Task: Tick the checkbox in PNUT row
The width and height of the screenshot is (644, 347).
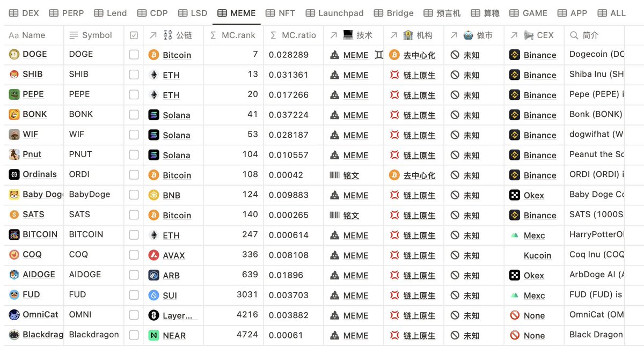Action: (x=134, y=155)
